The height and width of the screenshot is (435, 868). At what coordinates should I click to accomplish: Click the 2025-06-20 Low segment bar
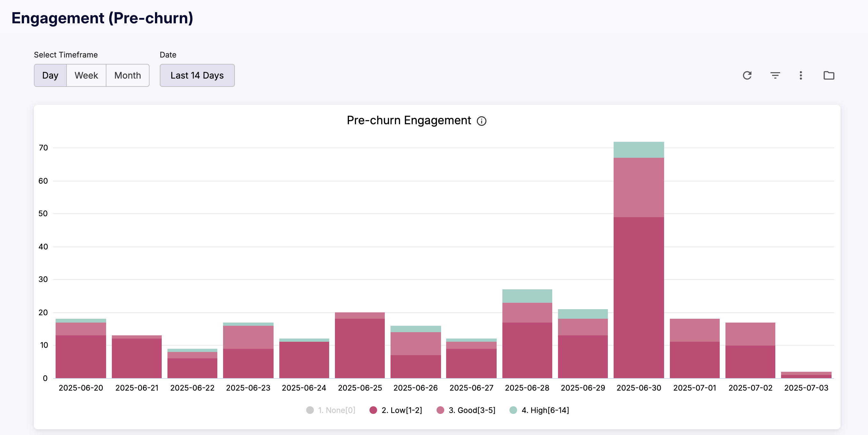(x=81, y=356)
